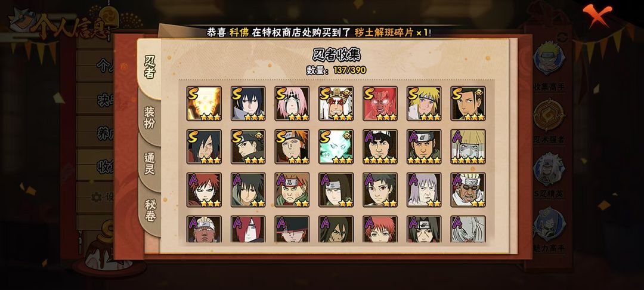Open the 通灵 tab

(x=150, y=163)
